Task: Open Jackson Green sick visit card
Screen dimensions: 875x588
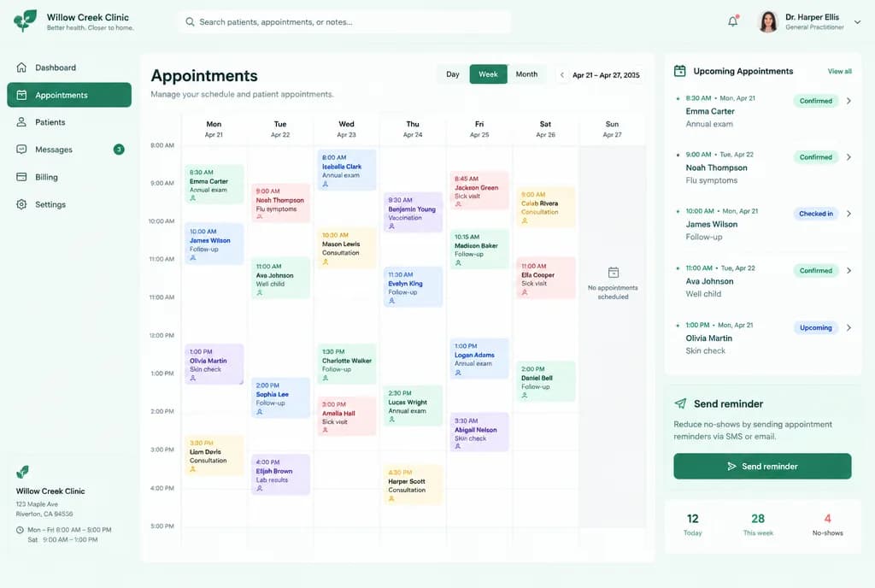Action: tap(479, 191)
